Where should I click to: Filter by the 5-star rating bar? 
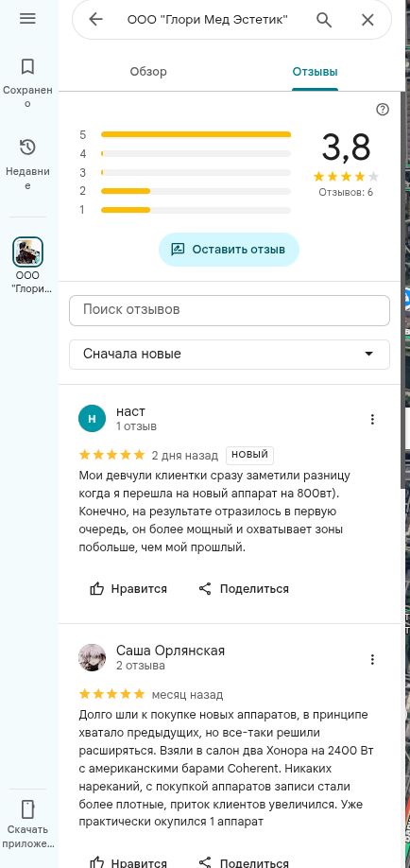[196, 134]
